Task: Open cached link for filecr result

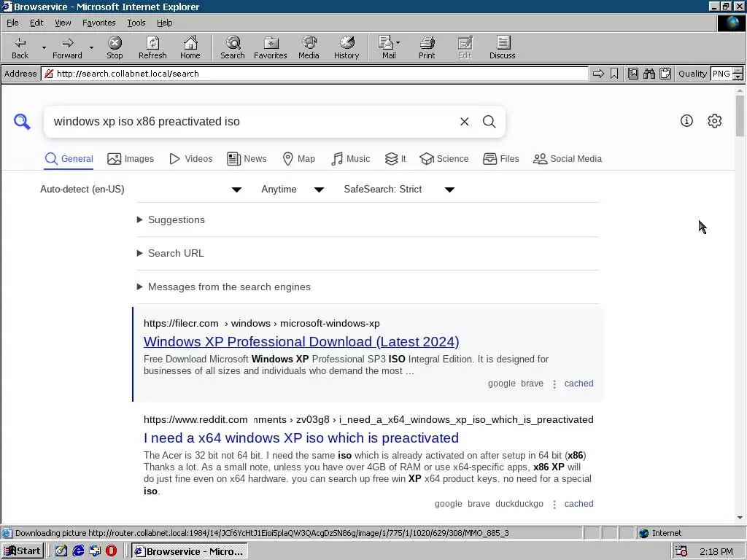Action: click(x=578, y=384)
